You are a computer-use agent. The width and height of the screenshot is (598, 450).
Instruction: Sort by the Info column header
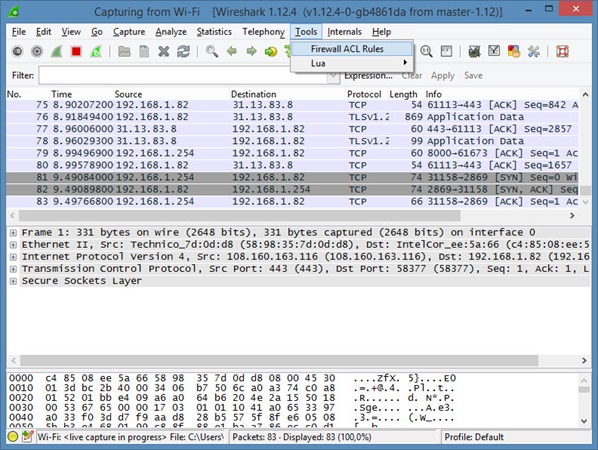433,94
